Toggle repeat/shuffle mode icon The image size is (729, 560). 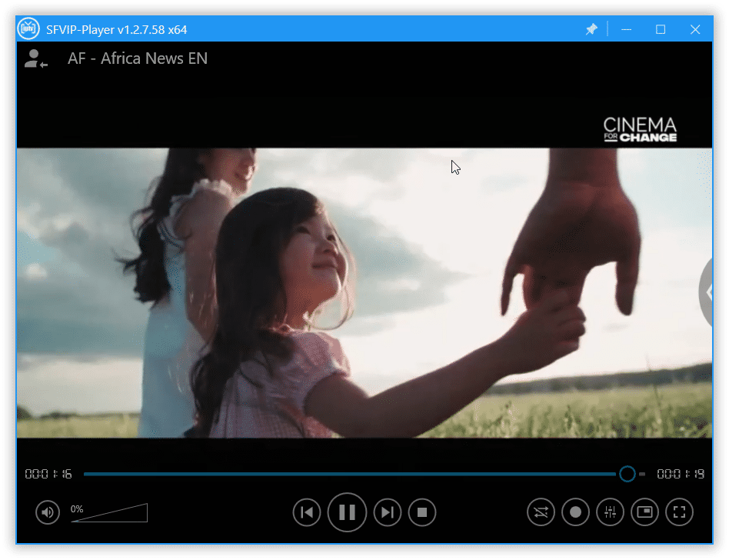click(541, 512)
